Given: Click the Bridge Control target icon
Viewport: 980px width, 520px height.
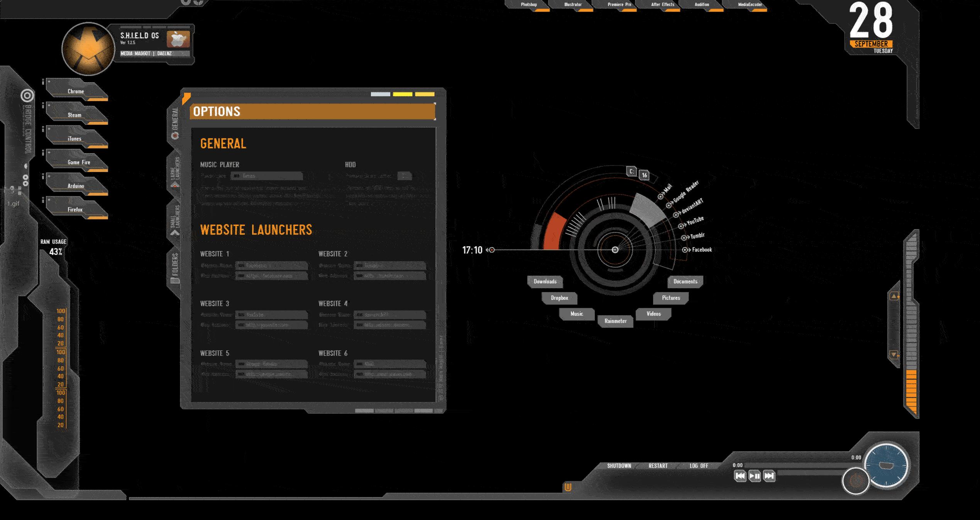Looking at the screenshot, I should [x=27, y=95].
